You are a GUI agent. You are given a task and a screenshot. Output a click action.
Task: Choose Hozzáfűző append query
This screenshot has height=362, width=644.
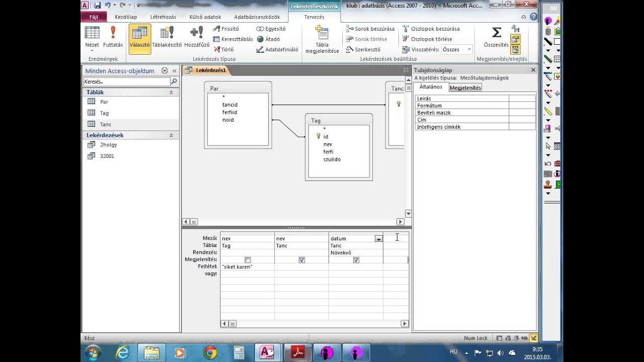coord(196,37)
